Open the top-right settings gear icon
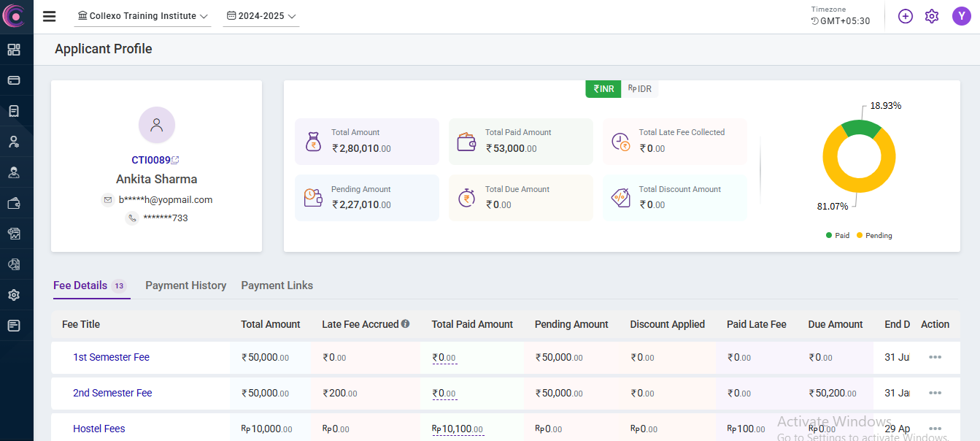 tap(932, 16)
